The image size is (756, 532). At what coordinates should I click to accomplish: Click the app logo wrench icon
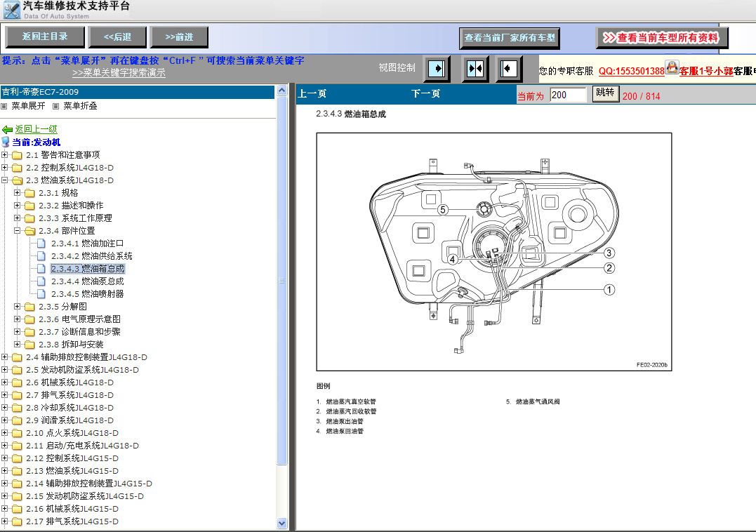pos(11,10)
